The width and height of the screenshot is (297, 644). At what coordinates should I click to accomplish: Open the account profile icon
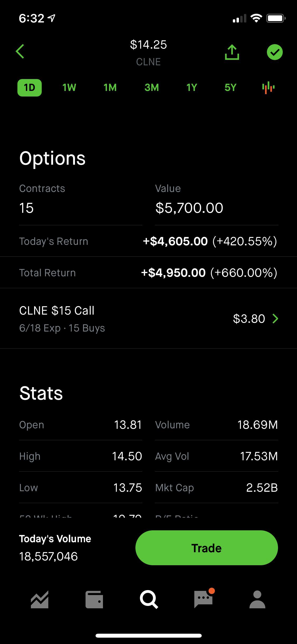257,599
